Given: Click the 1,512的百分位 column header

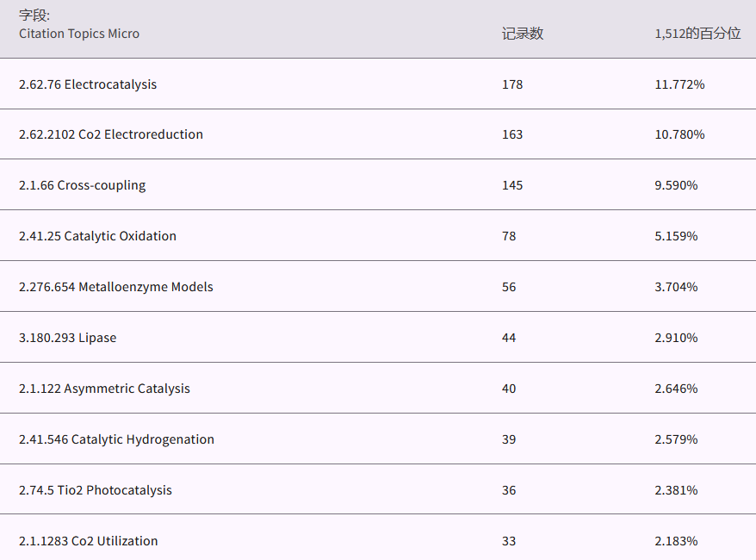Looking at the screenshot, I should click(697, 34).
